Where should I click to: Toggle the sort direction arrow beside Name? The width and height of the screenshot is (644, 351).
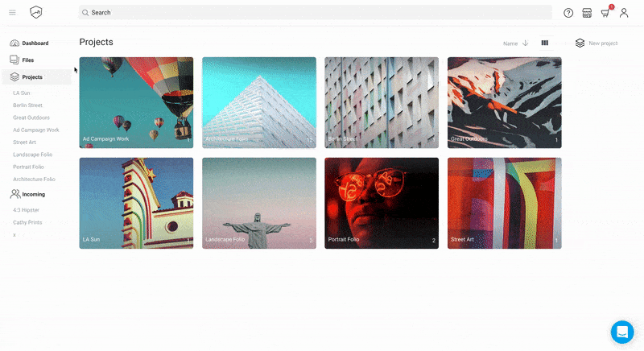[526, 43]
